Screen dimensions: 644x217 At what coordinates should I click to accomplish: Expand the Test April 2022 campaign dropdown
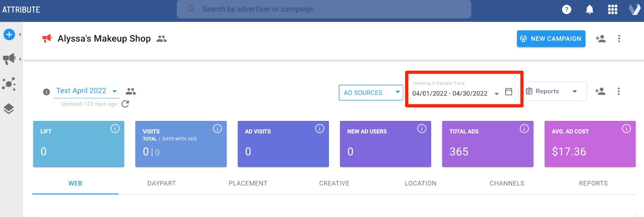[115, 91]
